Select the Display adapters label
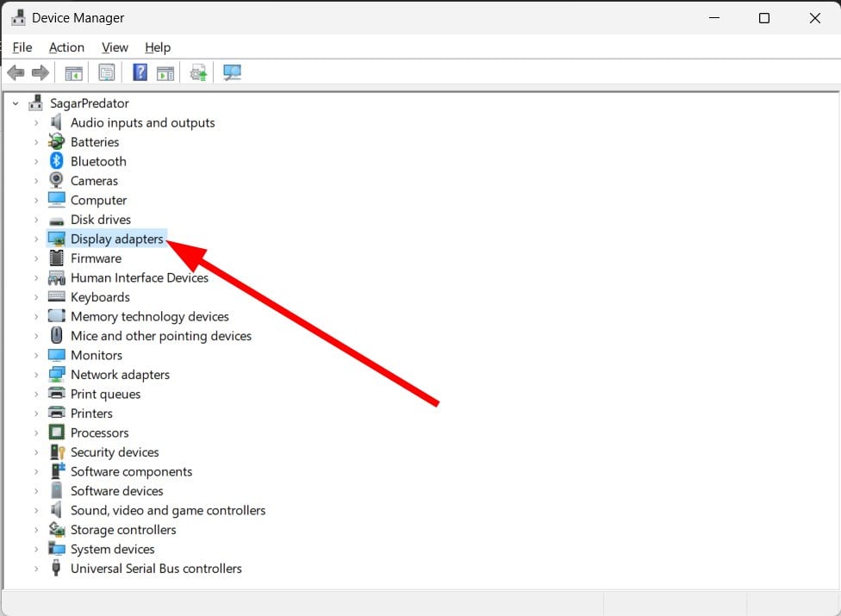Viewport: 841px width, 616px height. coord(117,239)
